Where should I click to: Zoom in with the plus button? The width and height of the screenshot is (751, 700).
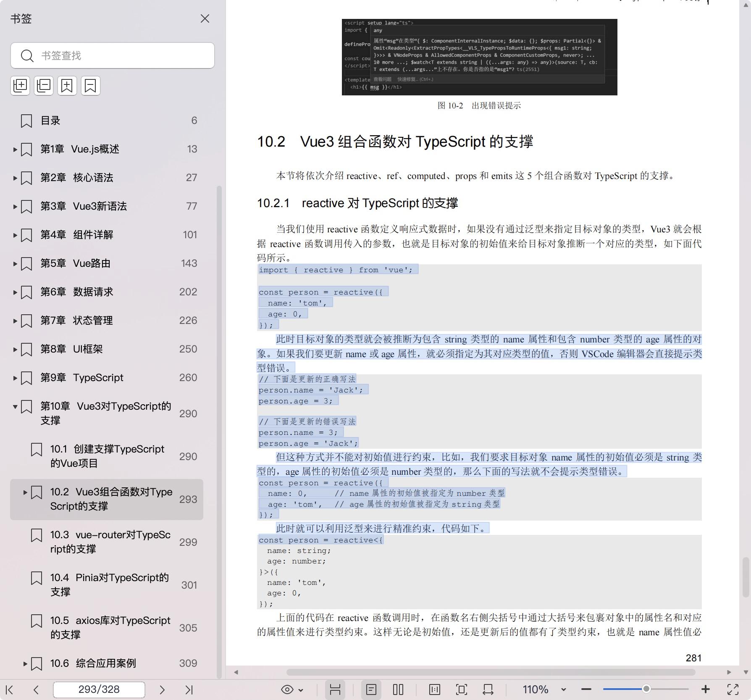[x=706, y=689]
